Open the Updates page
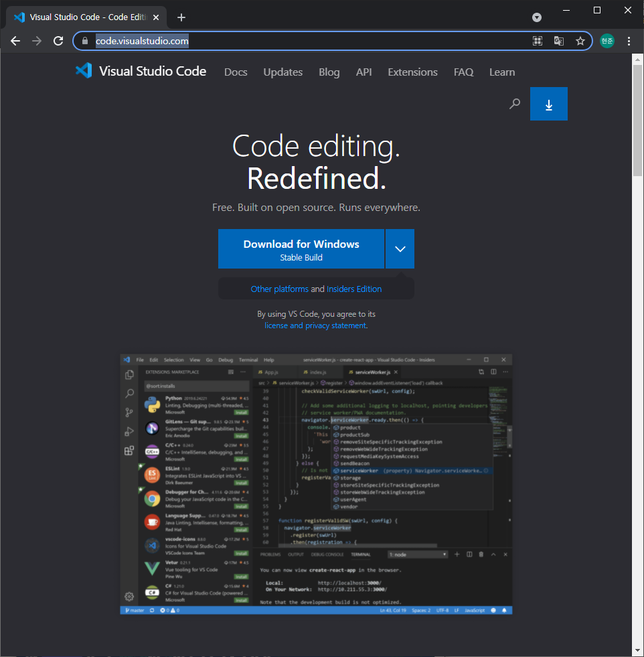The image size is (644, 657). click(283, 72)
